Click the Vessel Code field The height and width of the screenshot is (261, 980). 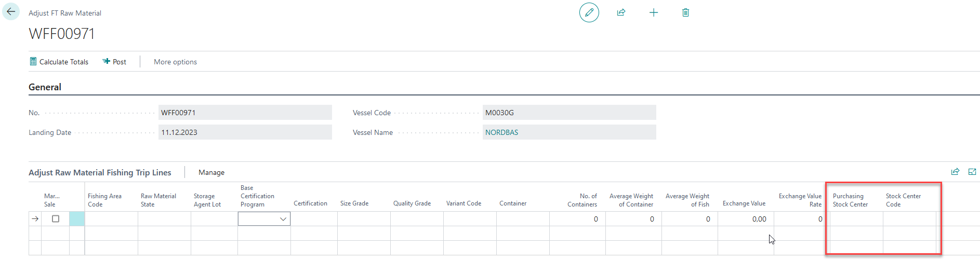pyautogui.click(x=569, y=113)
